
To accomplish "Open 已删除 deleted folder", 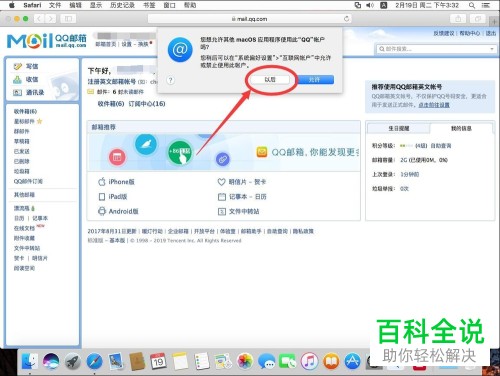I will [x=22, y=161].
